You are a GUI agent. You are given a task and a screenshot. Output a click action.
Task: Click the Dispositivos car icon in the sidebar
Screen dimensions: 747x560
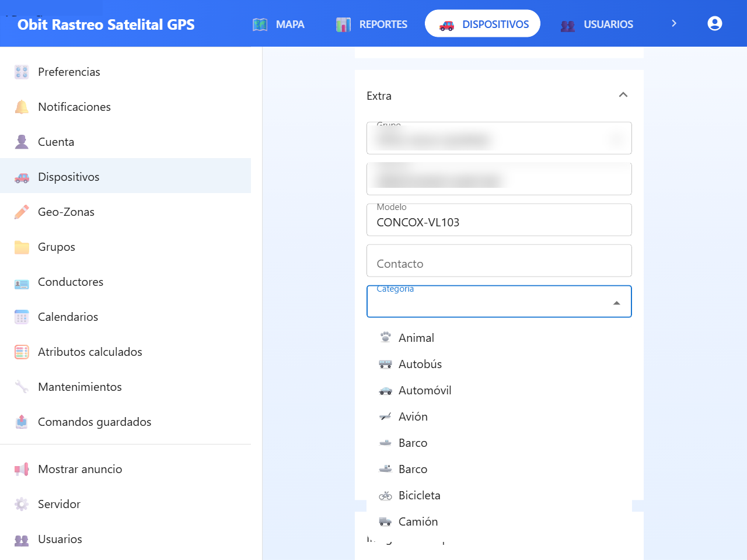(22, 177)
